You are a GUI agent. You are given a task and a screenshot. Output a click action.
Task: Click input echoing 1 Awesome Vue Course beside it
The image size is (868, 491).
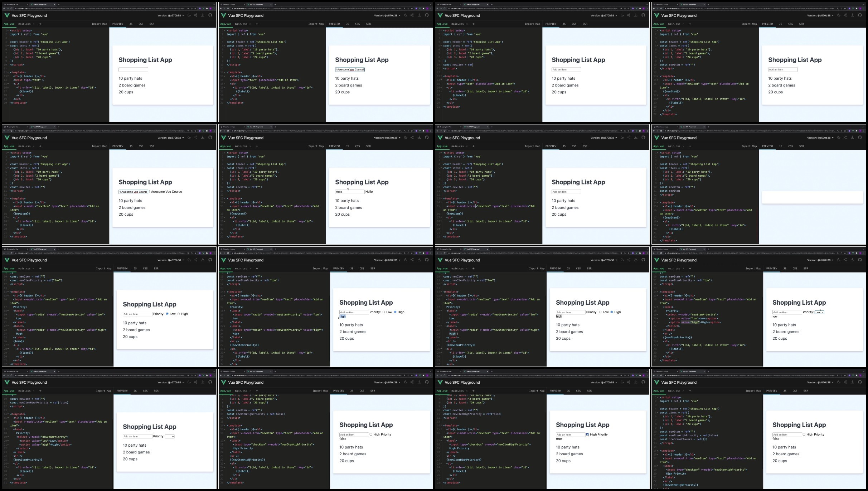tap(133, 192)
